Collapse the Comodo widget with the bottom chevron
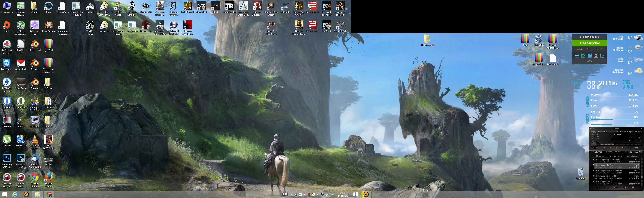644x198 pixels. pyautogui.click(x=590, y=61)
